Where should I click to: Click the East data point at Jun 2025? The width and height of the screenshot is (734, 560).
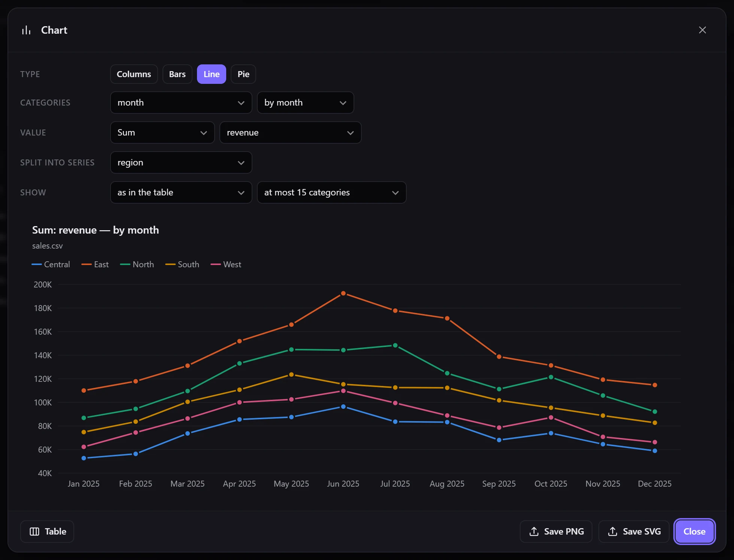tap(343, 293)
